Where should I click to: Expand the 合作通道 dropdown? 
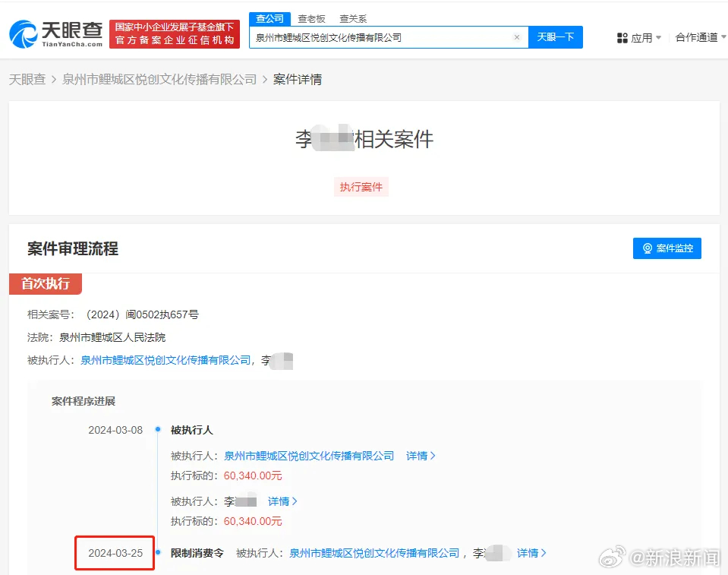coord(701,38)
